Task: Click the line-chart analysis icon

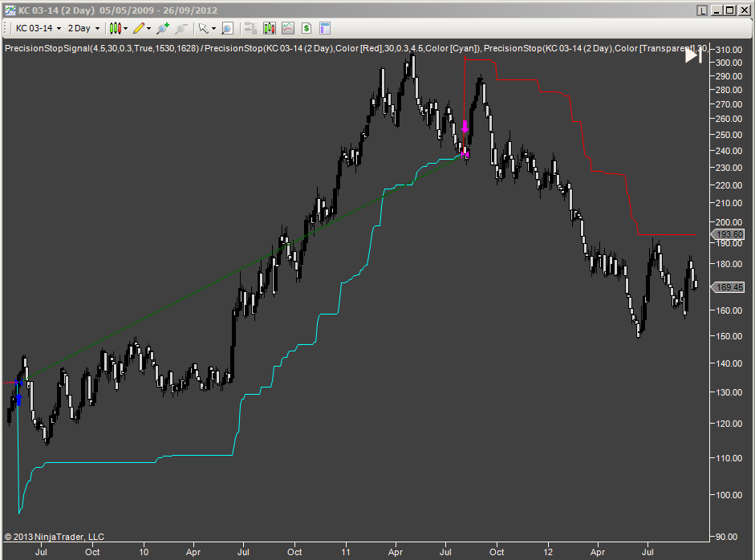Action: 288,28
